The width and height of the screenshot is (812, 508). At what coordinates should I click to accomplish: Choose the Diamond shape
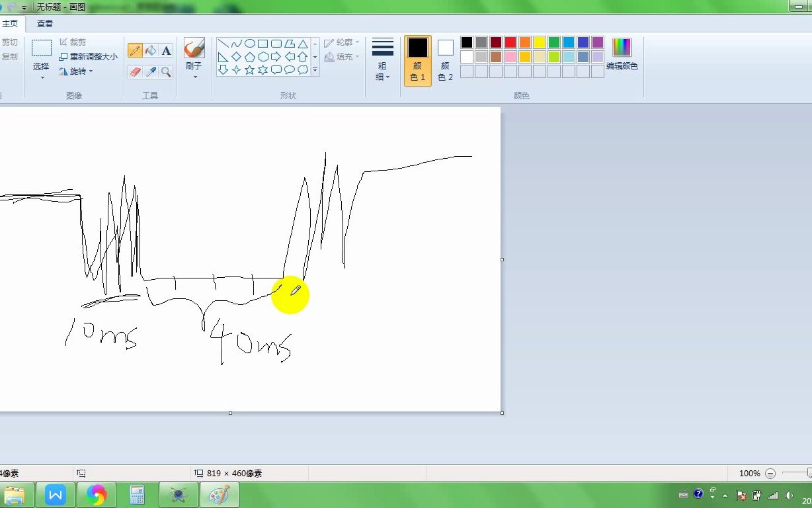point(237,57)
